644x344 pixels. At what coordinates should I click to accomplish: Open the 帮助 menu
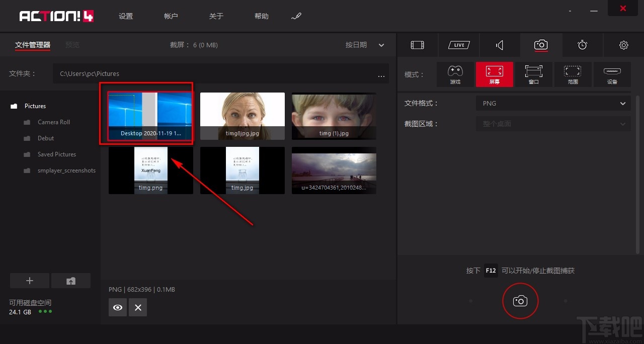[x=262, y=16]
